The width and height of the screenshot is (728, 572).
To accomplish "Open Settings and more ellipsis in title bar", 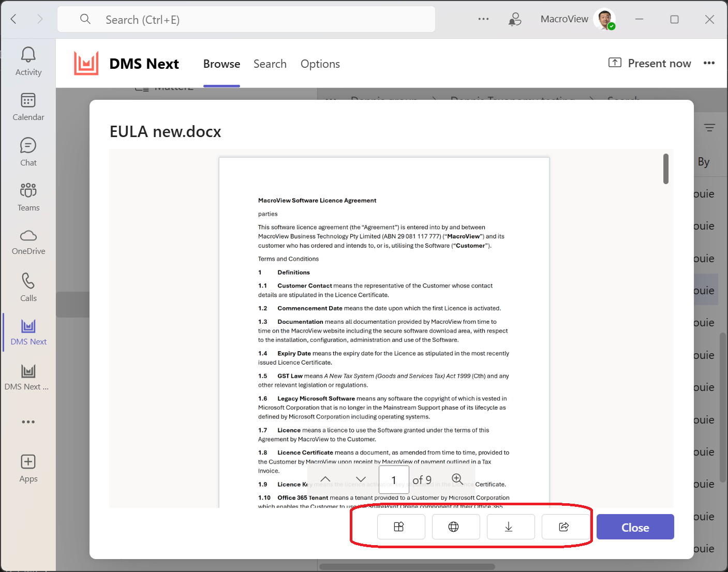I will point(483,19).
